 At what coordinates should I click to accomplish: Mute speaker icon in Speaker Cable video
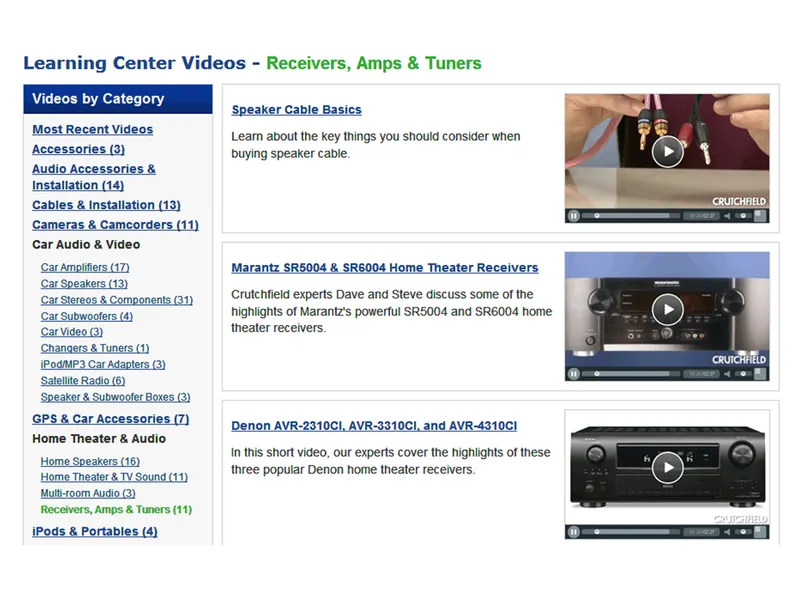(x=726, y=215)
